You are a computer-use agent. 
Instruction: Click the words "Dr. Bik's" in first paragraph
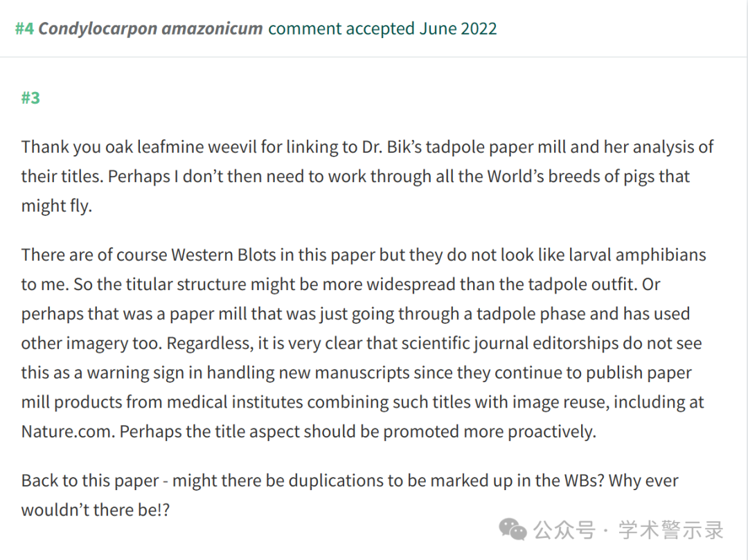coord(392,147)
